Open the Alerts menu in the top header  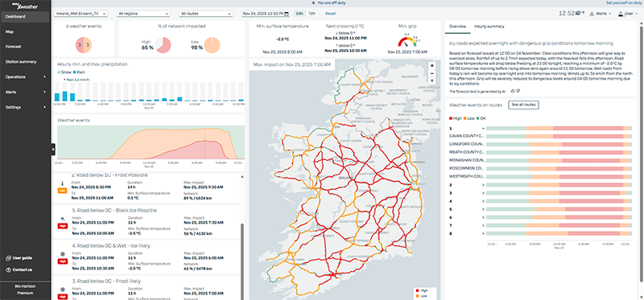coord(600,14)
